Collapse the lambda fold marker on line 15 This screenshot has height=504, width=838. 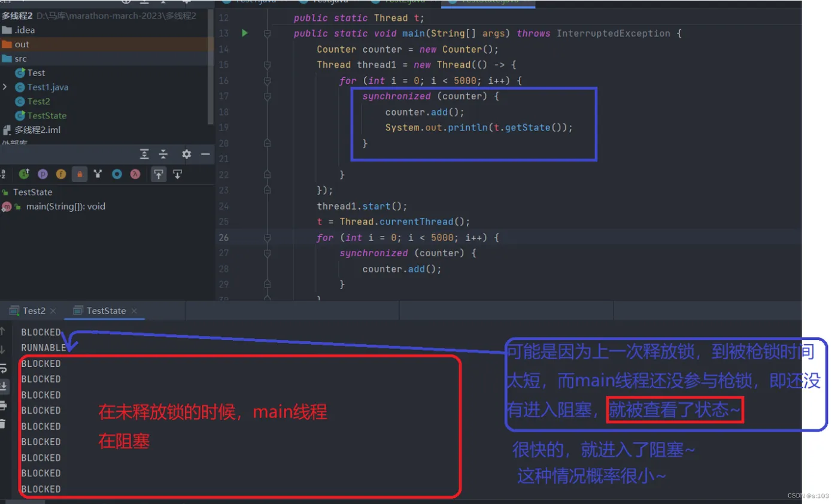click(x=268, y=65)
